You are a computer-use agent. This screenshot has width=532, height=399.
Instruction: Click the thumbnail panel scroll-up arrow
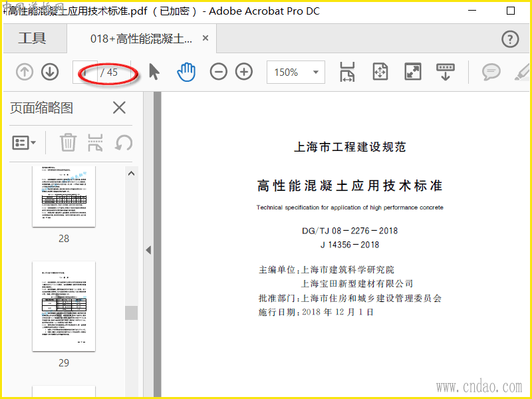point(131,174)
